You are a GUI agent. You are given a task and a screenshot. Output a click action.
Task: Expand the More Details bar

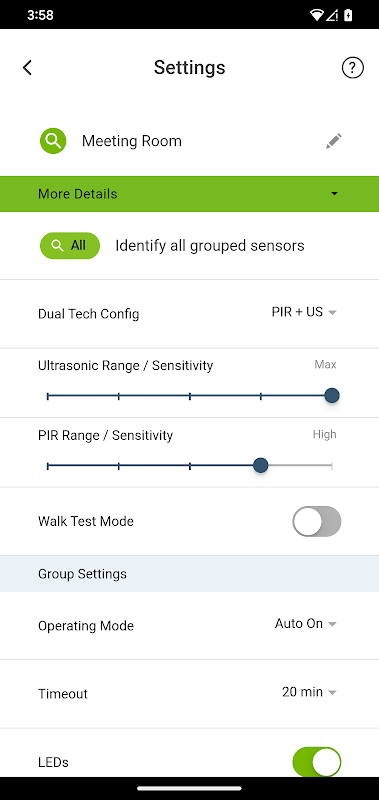click(x=189, y=194)
